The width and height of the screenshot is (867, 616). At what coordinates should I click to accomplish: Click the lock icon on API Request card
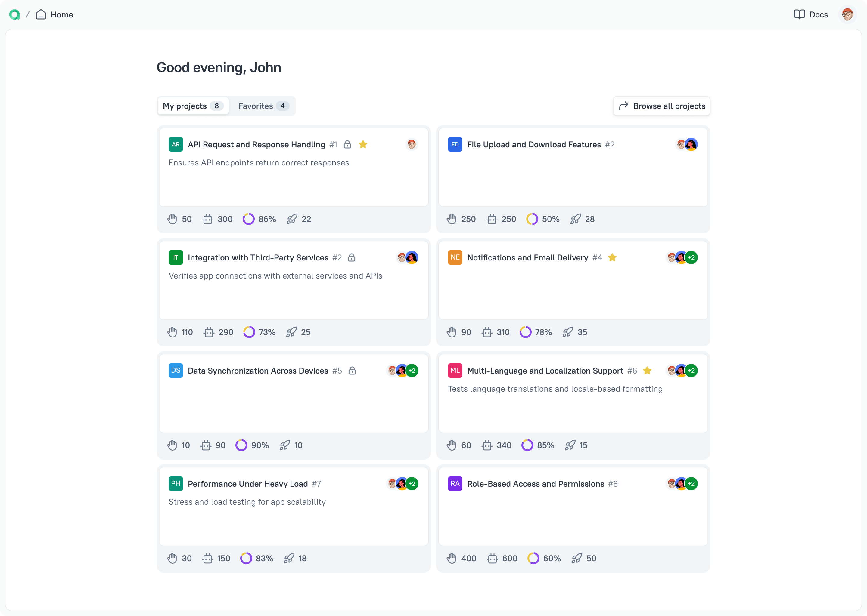[348, 144]
